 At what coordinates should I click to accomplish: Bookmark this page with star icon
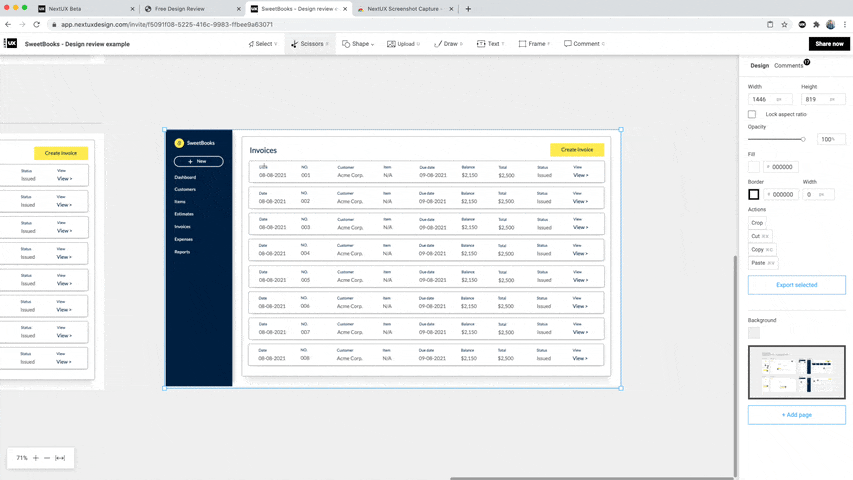coord(784,24)
